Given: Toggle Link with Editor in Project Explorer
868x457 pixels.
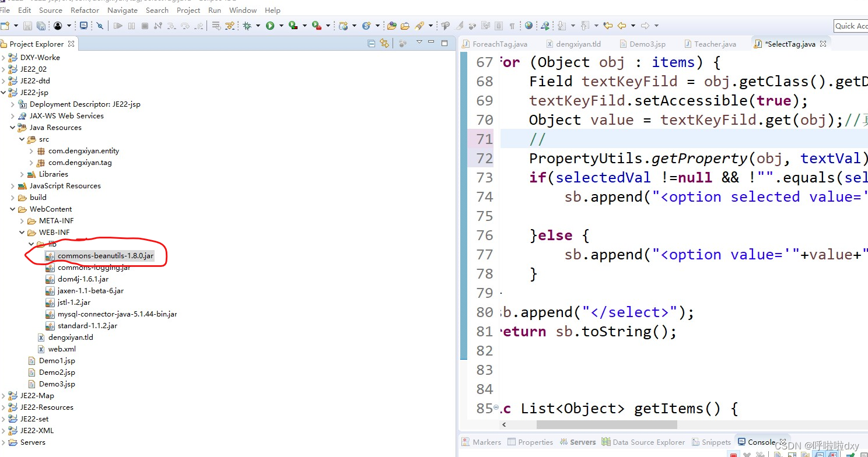Looking at the screenshot, I should (384, 43).
